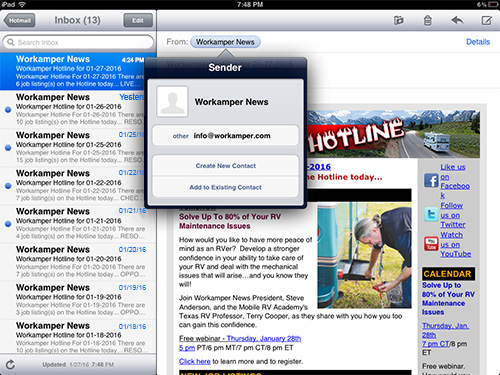
Task: Choose Create New Contact
Action: pos(225,166)
